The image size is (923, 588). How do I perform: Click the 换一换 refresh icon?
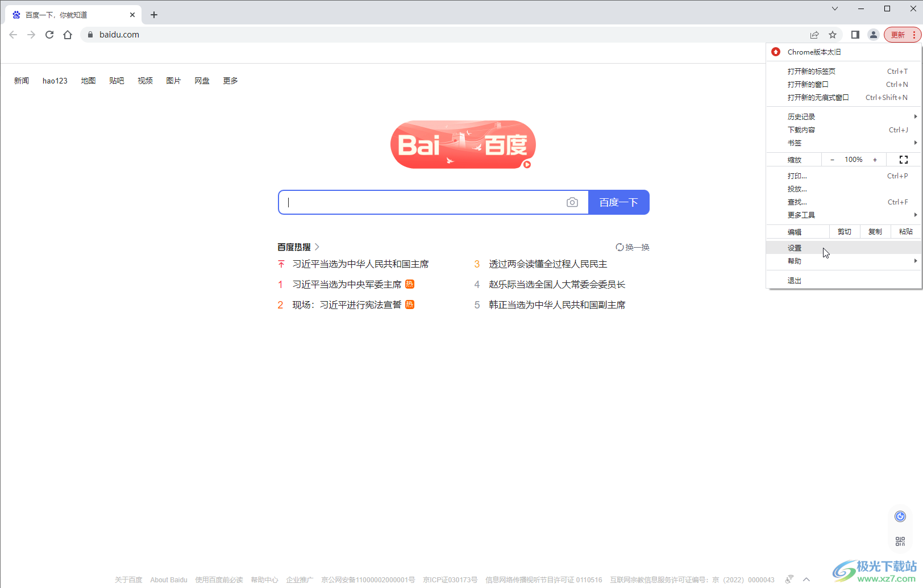620,247
